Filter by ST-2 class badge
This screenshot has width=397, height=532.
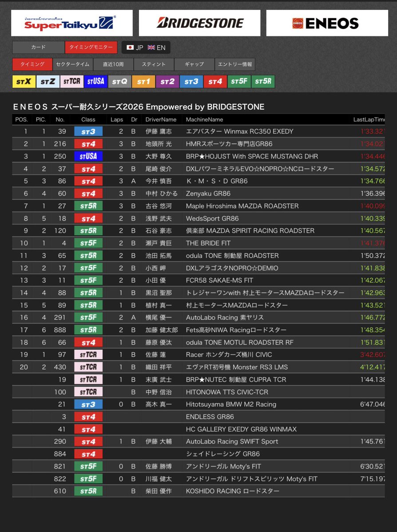(167, 82)
